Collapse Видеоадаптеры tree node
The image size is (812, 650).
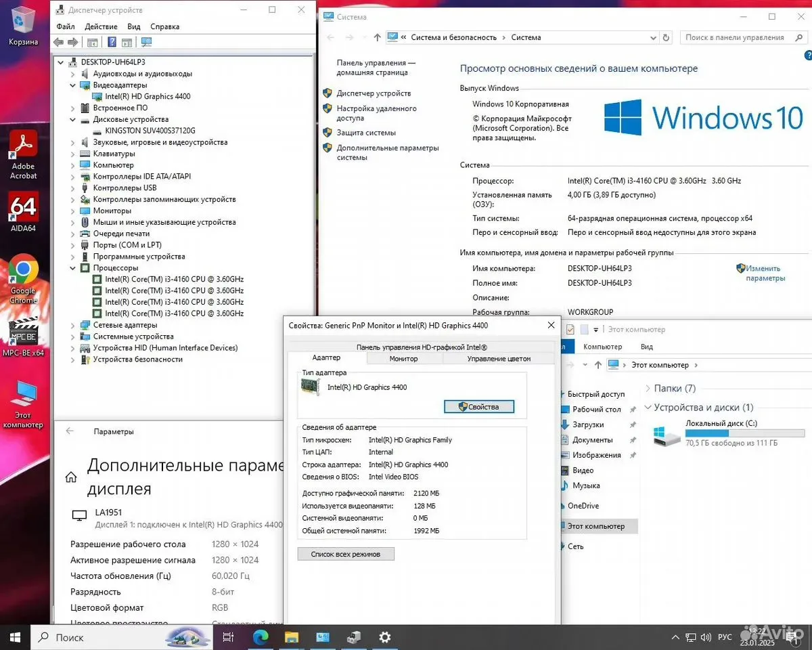pos(73,85)
